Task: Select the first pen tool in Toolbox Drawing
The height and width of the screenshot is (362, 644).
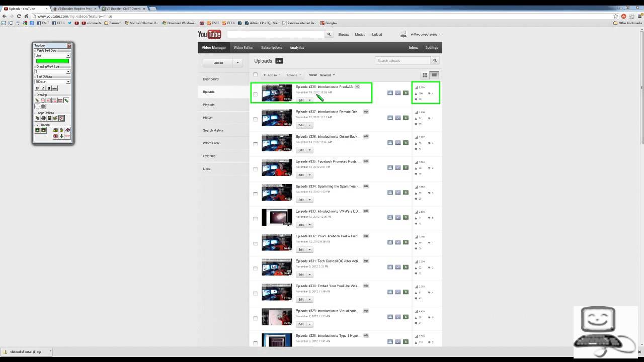Action: click(x=37, y=100)
